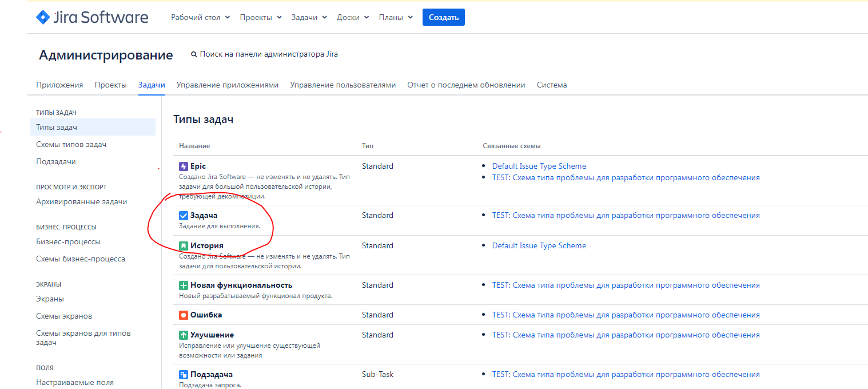Image resolution: width=868 pixels, height=389 pixels.
Task: Select Схемы типов задач in sidebar
Action: (71, 145)
